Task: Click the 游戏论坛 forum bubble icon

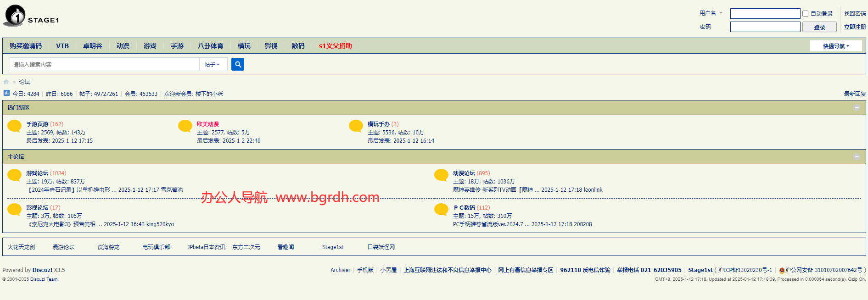Action: 15,175
